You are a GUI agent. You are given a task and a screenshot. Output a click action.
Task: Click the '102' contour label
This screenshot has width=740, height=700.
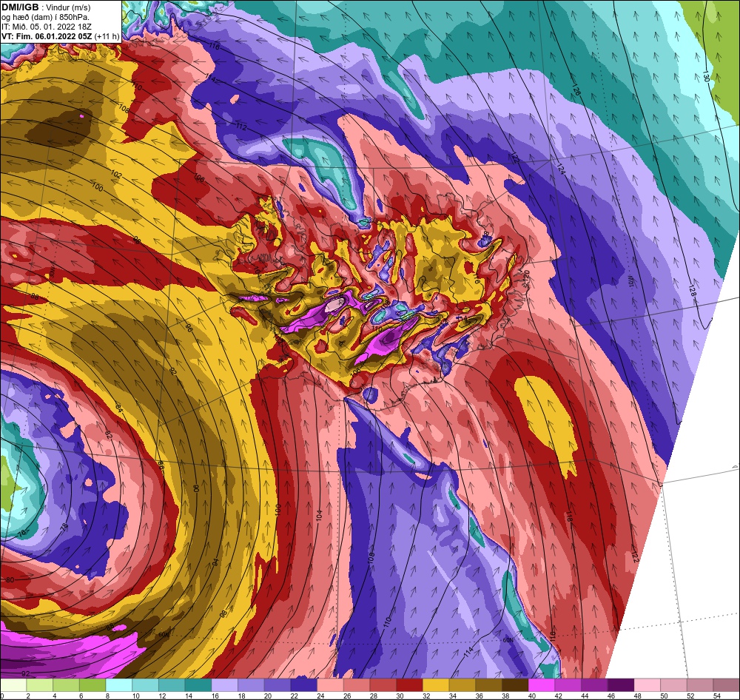click(x=116, y=175)
